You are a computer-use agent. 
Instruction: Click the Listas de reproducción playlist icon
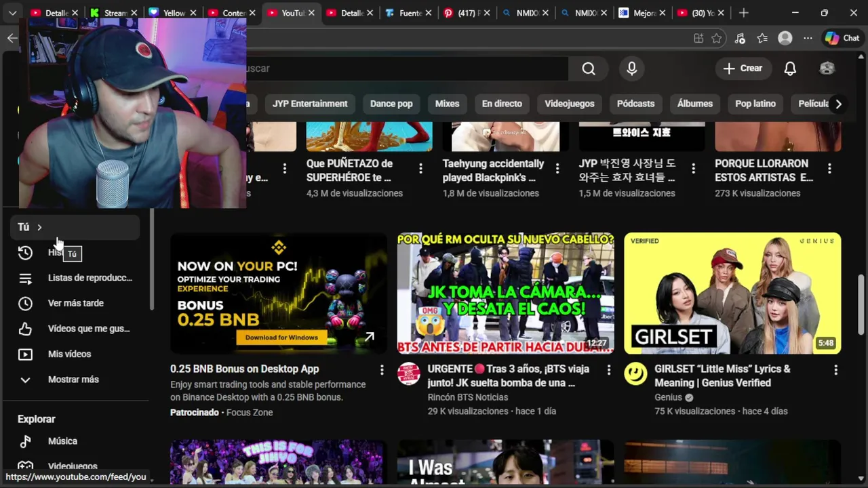tap(25, 278)
